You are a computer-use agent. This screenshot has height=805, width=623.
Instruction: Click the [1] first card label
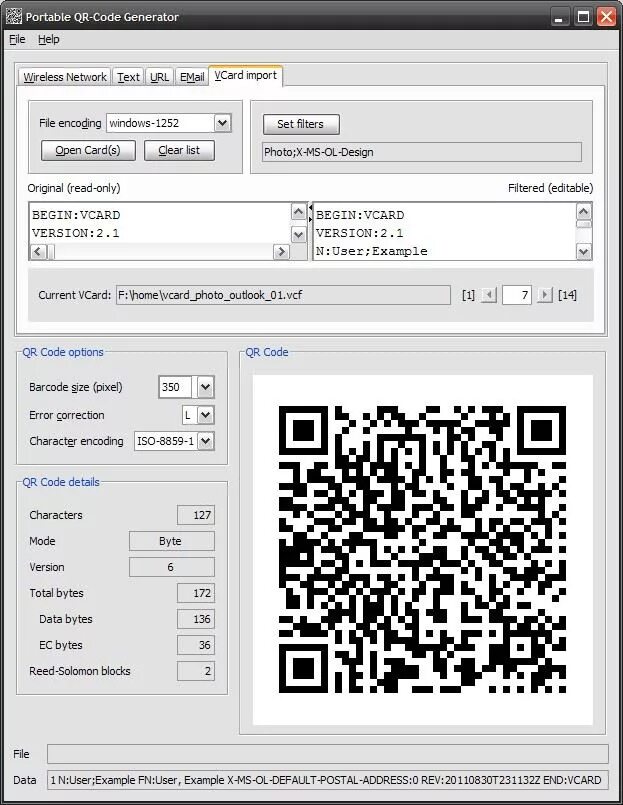coord(468,295)
